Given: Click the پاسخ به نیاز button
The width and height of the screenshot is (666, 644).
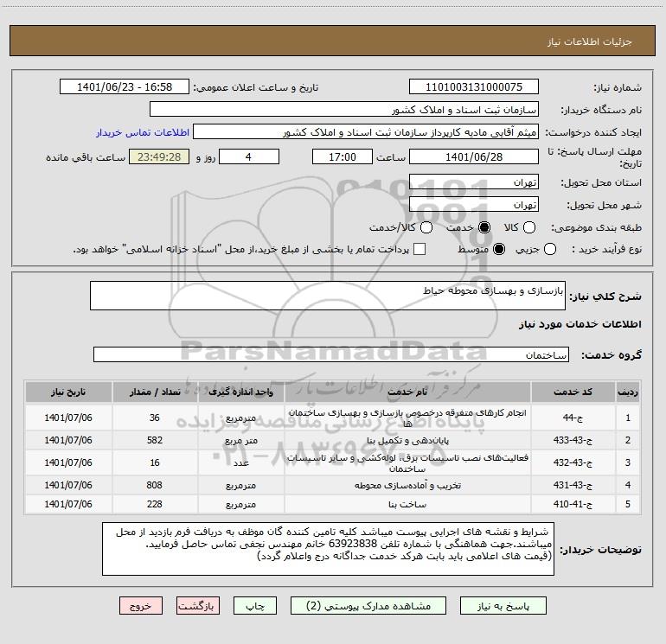Looking at the screenshot, I should click(503, 606).
